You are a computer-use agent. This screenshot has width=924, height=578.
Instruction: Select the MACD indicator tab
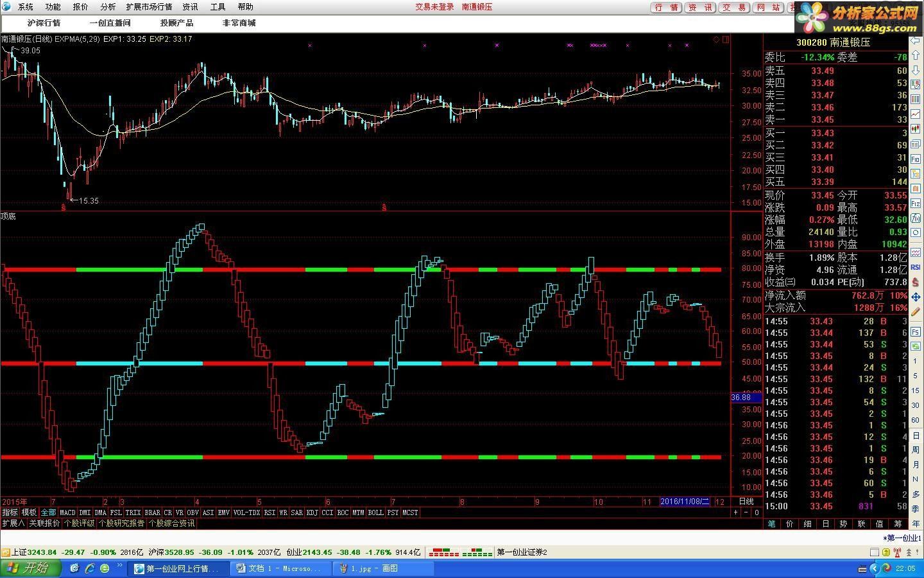click(67, 512)
